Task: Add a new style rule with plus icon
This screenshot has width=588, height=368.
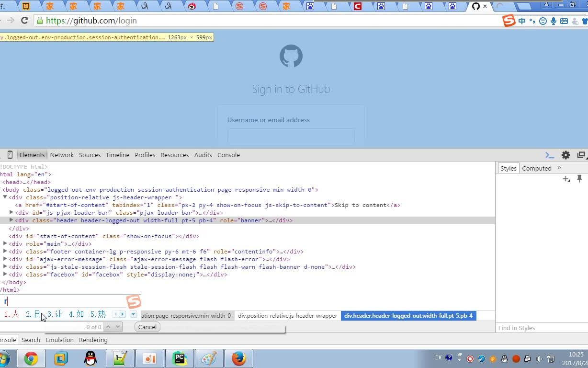Action: coord(566,179)
